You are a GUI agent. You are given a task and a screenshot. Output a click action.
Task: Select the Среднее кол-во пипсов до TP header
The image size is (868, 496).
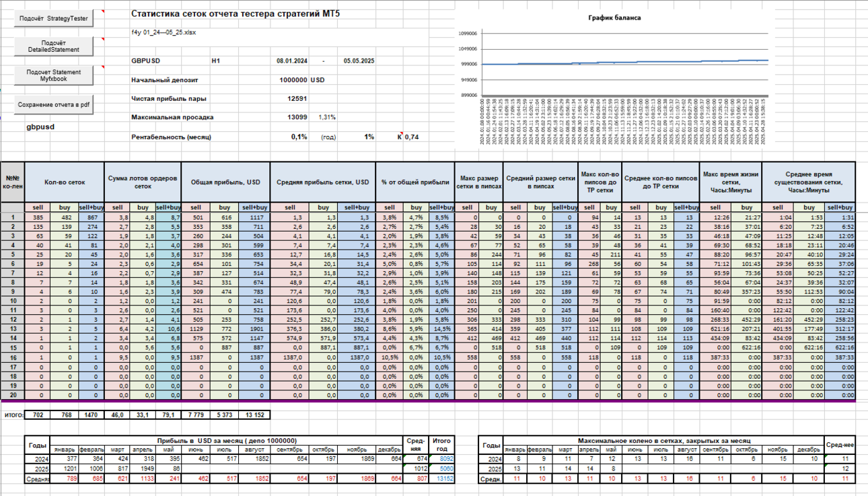[x=661, y=182]
